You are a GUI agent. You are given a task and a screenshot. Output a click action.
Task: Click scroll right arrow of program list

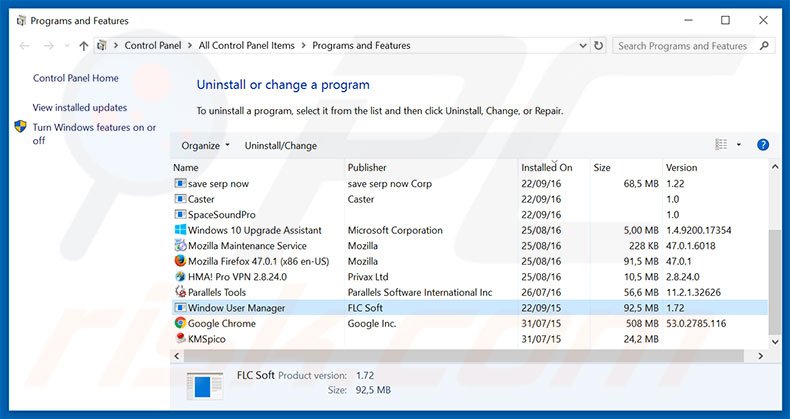point(760,356)
